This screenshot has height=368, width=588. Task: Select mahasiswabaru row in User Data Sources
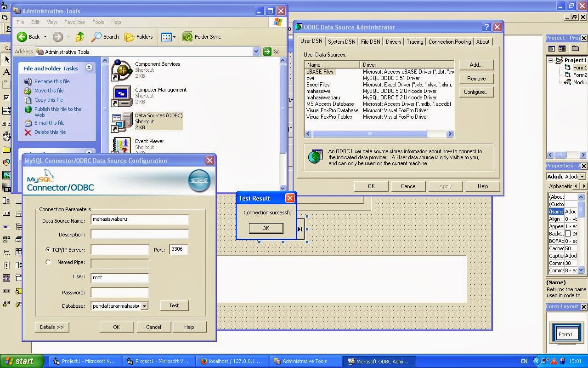[x=379, y=98]
